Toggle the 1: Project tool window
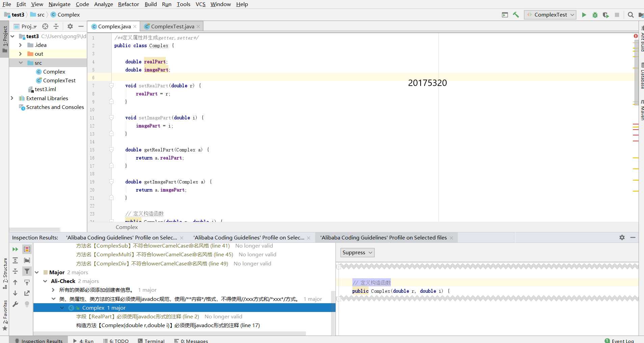644x343 pixels. [5, 39]
